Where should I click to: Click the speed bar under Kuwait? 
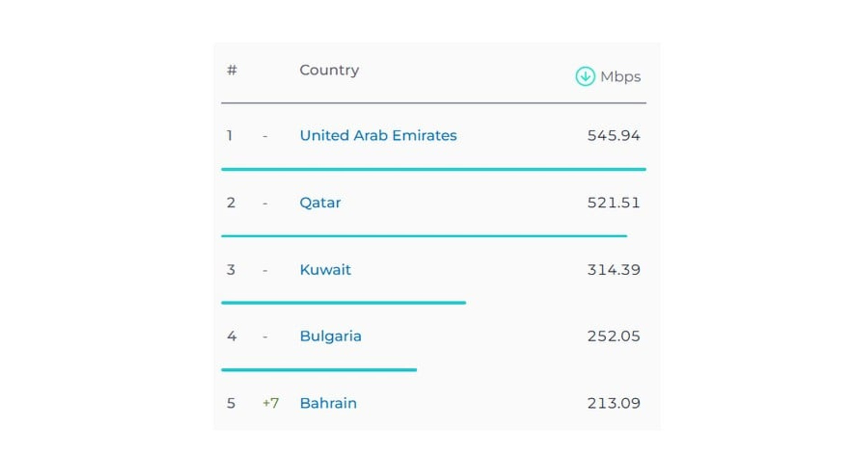pos(344,303)
